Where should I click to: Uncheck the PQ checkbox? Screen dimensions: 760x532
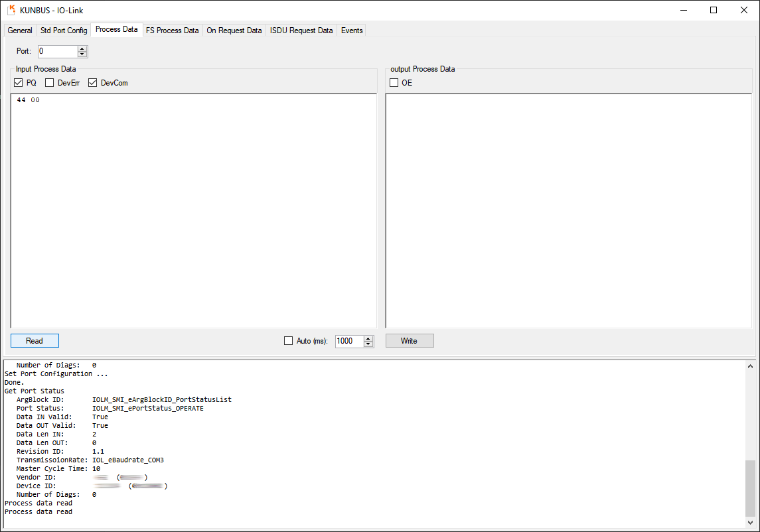19,83
